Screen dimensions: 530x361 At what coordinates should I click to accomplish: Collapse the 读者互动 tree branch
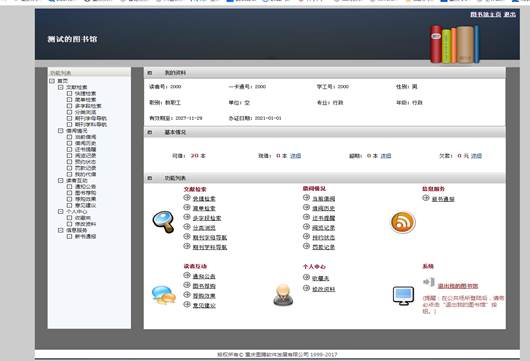pyautogui.click(x=61, y=180)
